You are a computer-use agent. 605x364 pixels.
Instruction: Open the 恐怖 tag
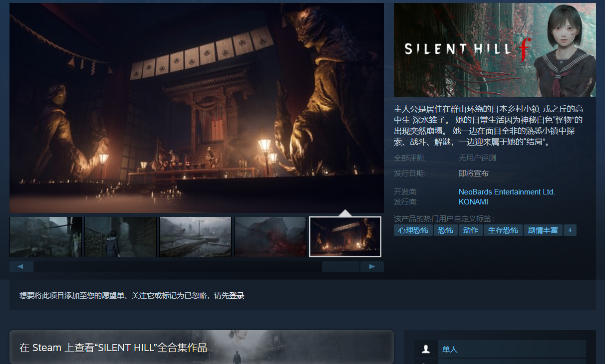pos(445,230)
